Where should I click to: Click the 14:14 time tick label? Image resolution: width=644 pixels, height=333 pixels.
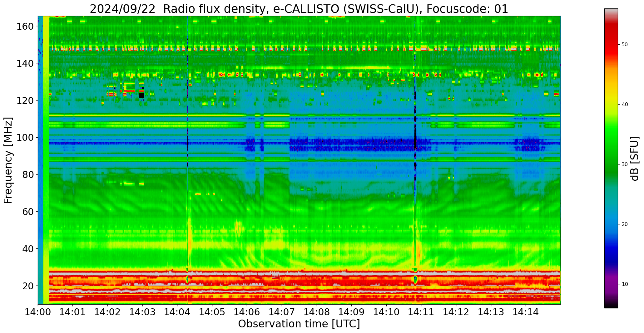coord(526,311)
